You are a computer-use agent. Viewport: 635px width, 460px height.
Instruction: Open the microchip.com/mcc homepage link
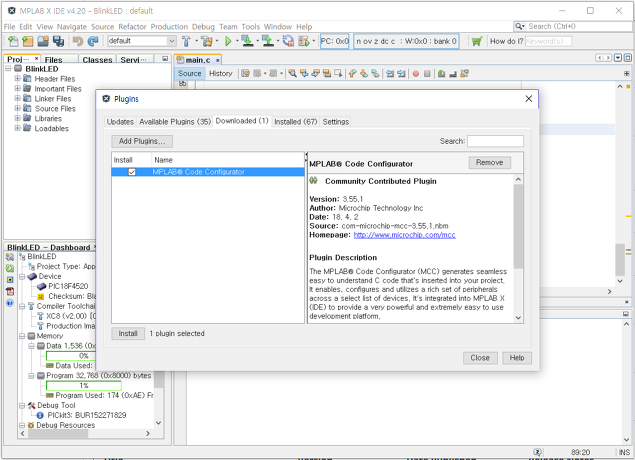[x=404, y=235]
